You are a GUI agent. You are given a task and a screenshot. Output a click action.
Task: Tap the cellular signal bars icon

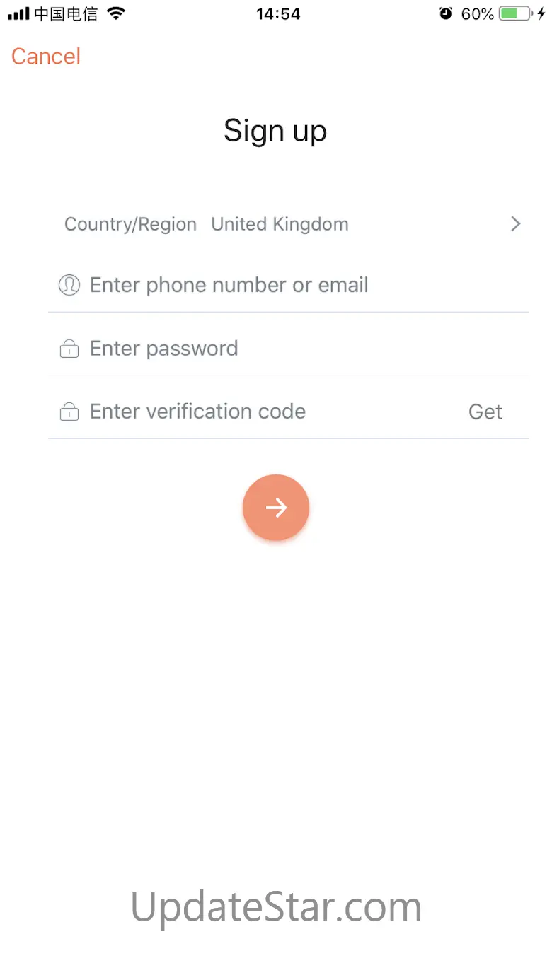coord(18,13)
